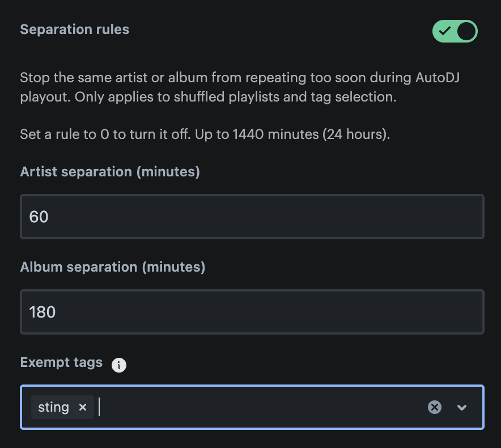Disable the Separation rules switch
Screen dimensions: 501x448
(x=455, y=31)
